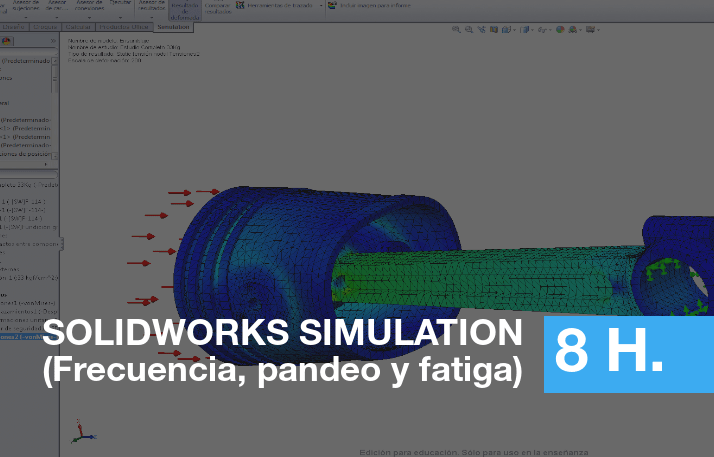Click Incluir imagen para informe icon

[332, 5]
